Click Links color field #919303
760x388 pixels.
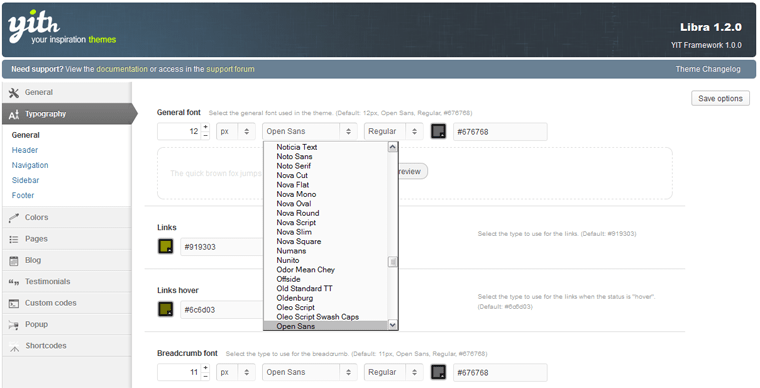tap(222, 247)
